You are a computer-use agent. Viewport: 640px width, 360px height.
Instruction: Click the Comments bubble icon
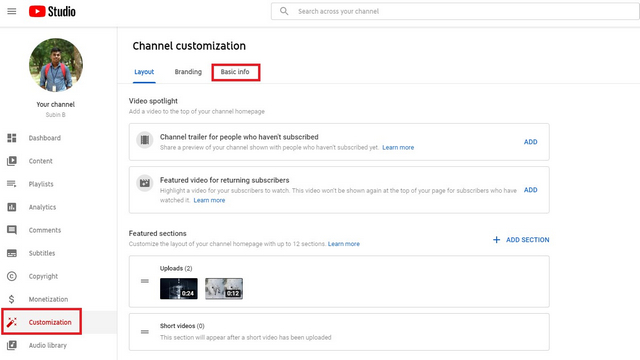[x=12, y=230]
